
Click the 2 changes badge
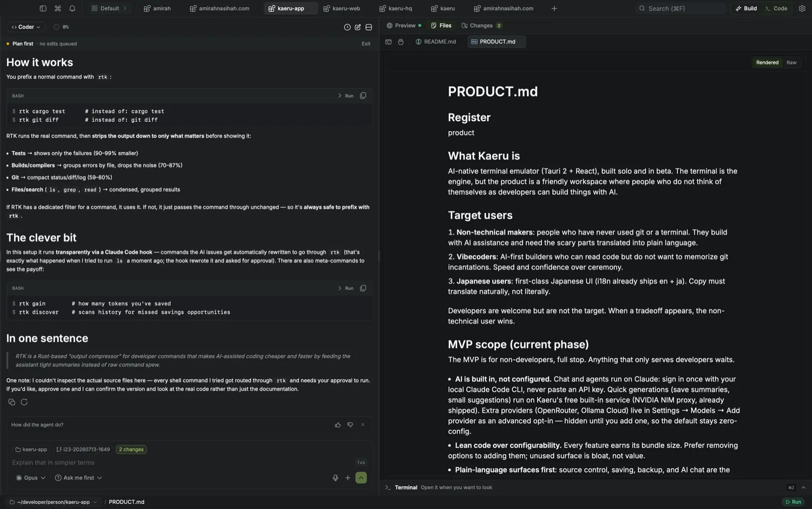tap(131, 449)
